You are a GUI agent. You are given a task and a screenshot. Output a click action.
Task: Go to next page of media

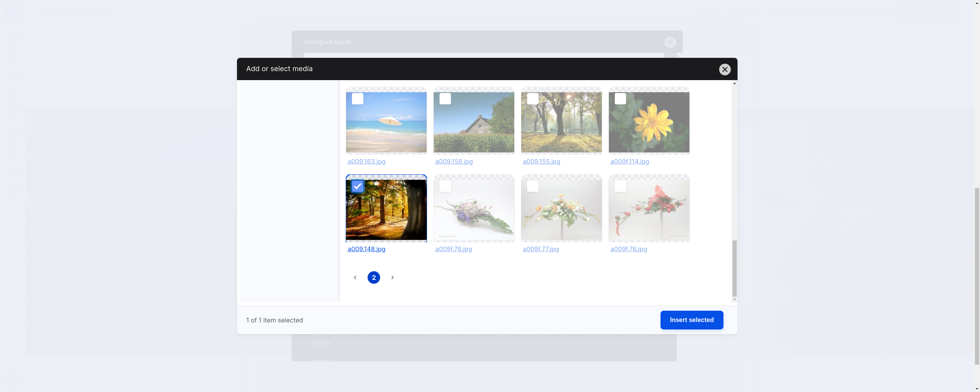[393, 277]
